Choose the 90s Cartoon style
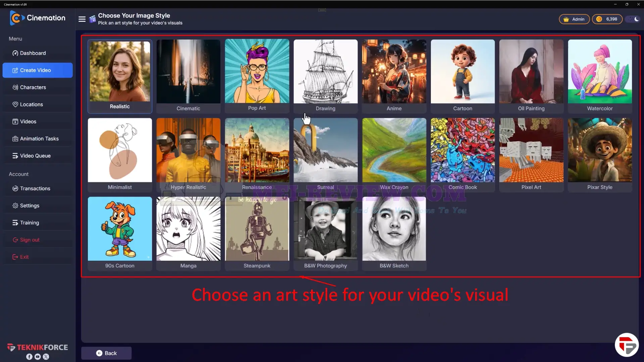Screen dimensions: 644x362 [x=120, y=234]
